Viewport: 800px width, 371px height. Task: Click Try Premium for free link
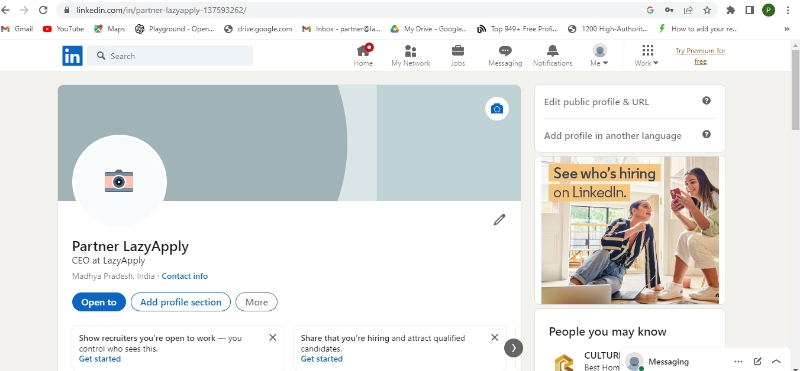click(x=701, y=56)
